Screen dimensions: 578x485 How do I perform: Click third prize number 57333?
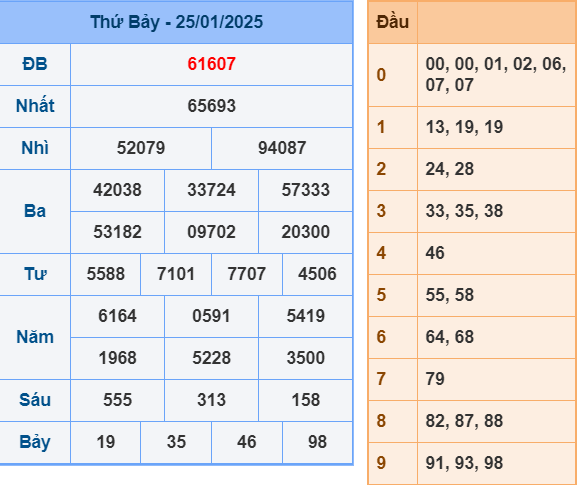pos(306,190)
